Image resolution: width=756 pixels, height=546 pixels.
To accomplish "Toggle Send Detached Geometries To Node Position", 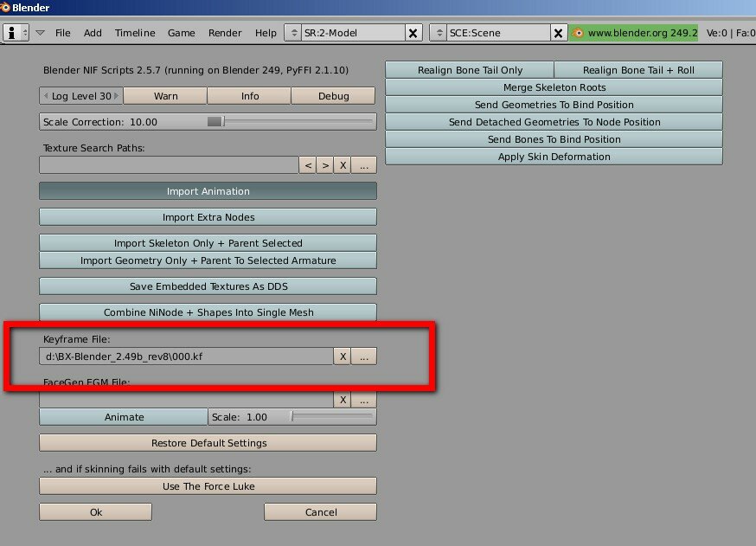I will point(554,122).
